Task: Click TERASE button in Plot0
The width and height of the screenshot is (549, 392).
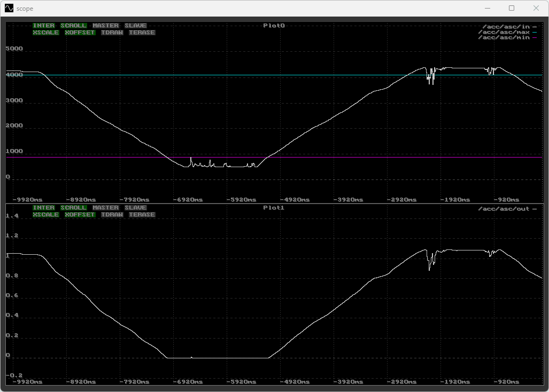Action: click(142, 33)
